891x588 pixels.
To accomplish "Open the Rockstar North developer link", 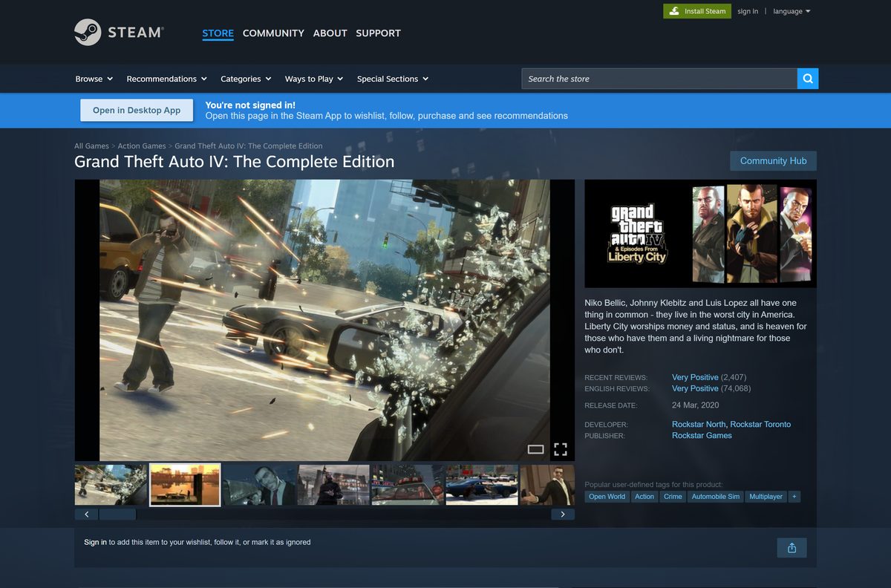I will 699,424.
